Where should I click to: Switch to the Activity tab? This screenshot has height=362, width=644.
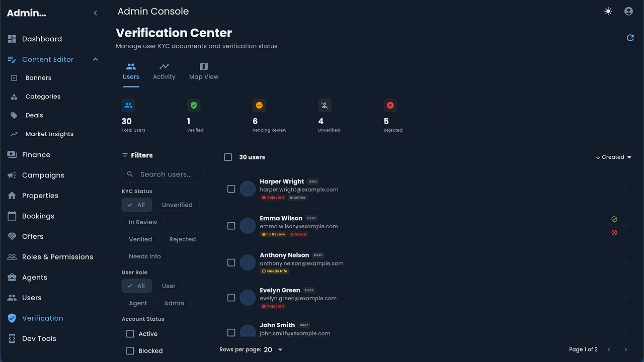[x=164, y=71]
